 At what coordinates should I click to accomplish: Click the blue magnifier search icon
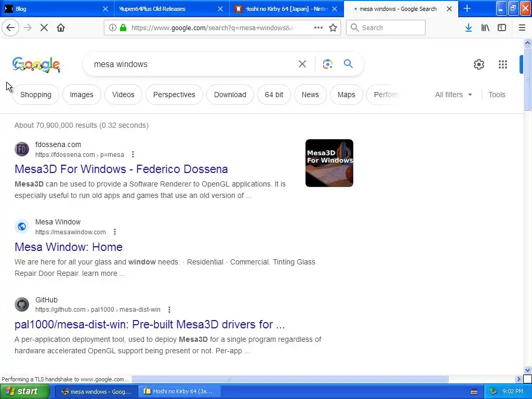click(348, 63)
